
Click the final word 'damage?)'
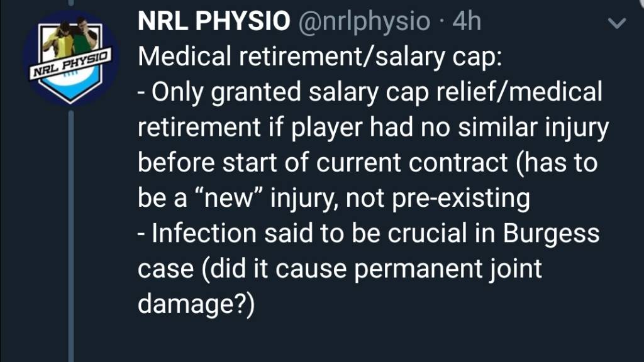(x=196, y=305)
